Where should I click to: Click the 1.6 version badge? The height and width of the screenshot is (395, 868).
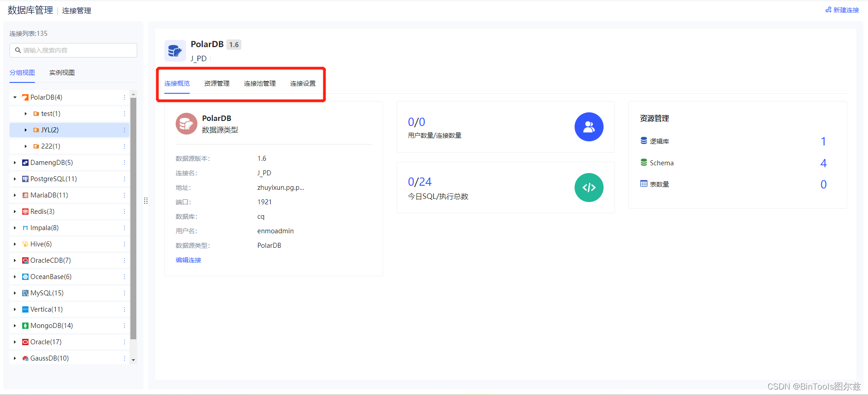pos(234,44)
